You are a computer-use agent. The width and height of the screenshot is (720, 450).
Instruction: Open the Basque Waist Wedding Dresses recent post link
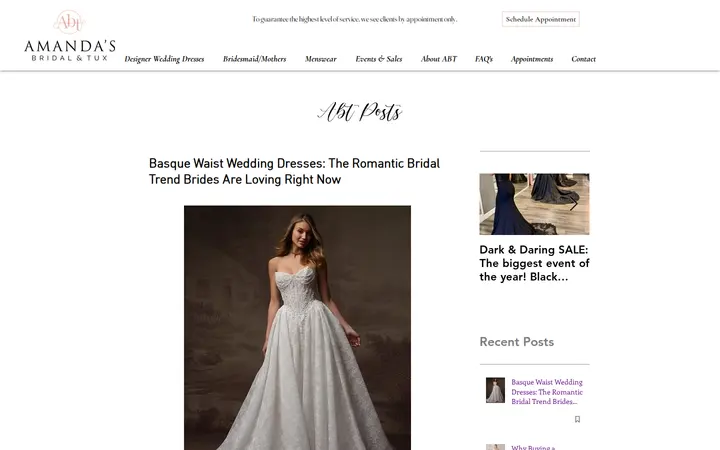(x=547, y=392)
